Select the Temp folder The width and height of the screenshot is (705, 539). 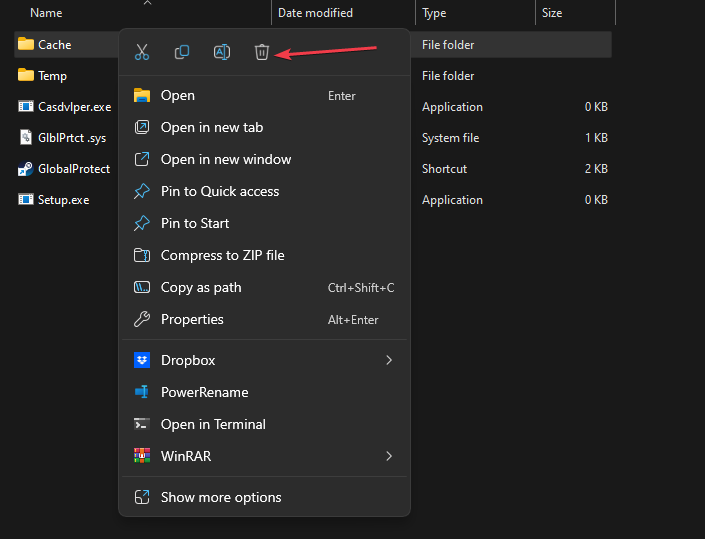click(x=52, y=76)
